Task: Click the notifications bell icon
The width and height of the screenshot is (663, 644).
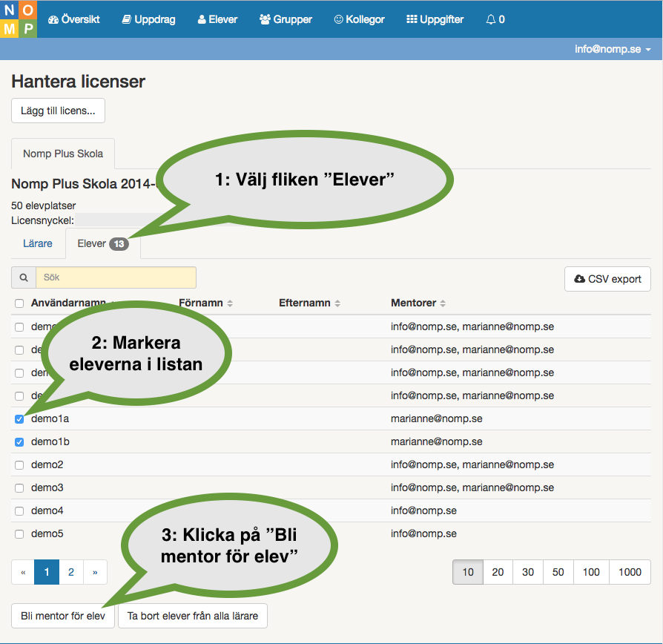Action: [x=490, y=19]
